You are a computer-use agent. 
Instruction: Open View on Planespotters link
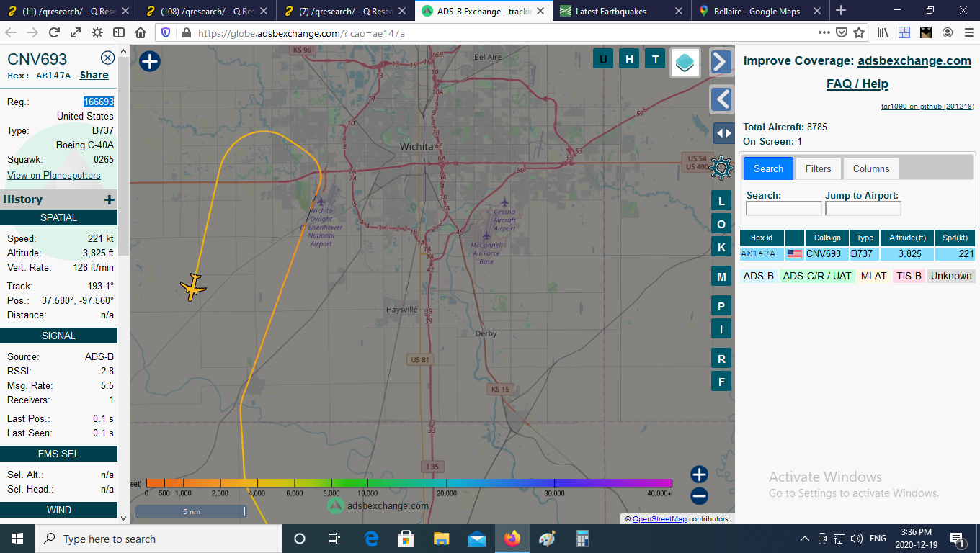point(54,175)
